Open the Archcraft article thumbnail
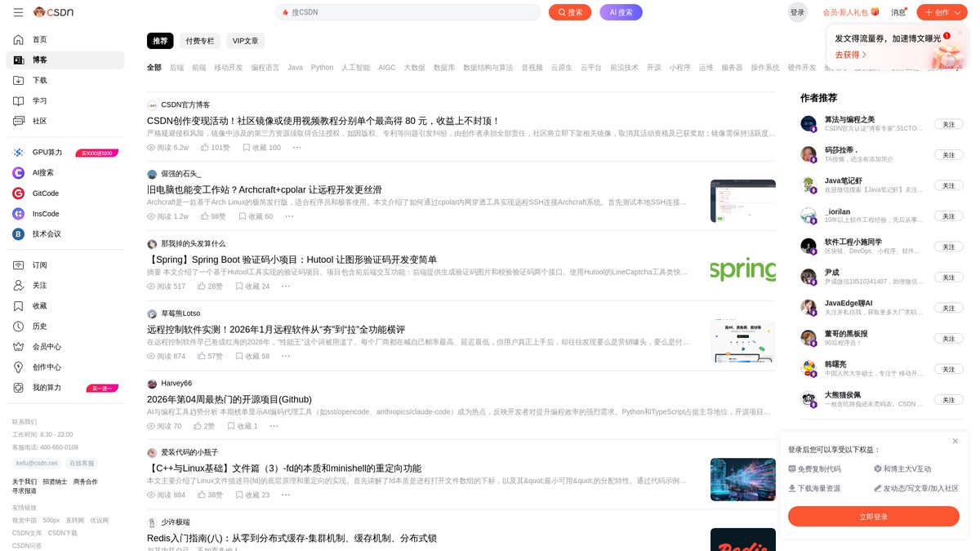This screenshot has width=980, height=551. coord(742,201)
